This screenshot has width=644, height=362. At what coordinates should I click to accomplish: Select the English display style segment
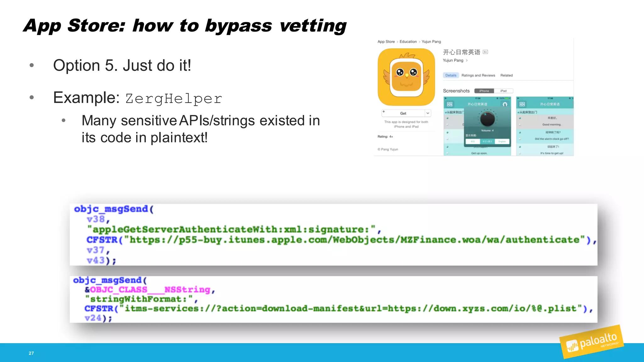502,141
